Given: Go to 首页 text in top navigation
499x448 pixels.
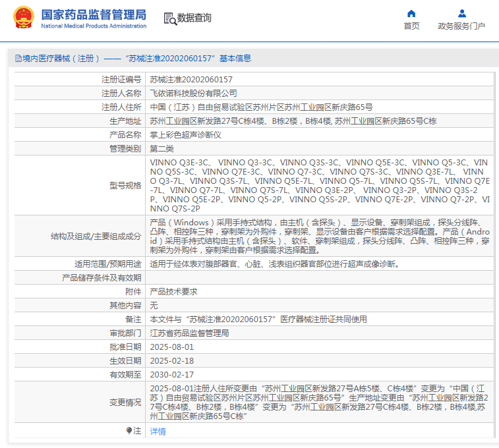Looking at the screenshot, I should point(411,26).
